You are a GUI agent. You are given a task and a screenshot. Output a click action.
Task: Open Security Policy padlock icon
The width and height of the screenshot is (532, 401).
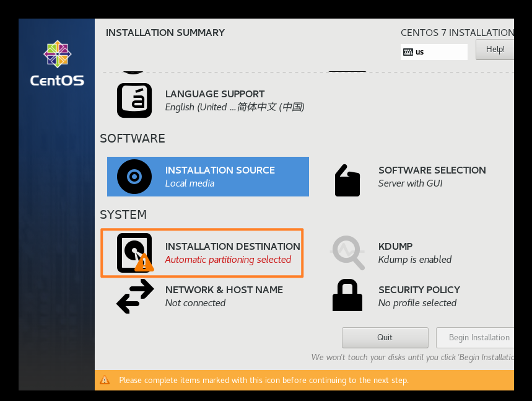(x=347, y=295)
